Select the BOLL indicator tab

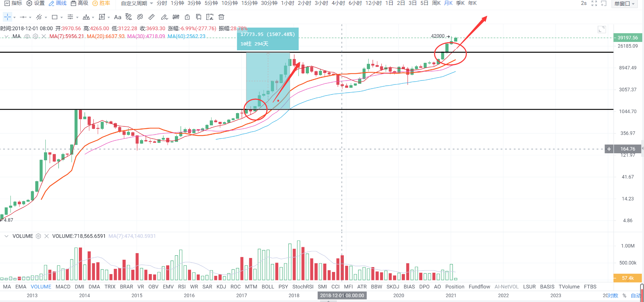point(268,287)
